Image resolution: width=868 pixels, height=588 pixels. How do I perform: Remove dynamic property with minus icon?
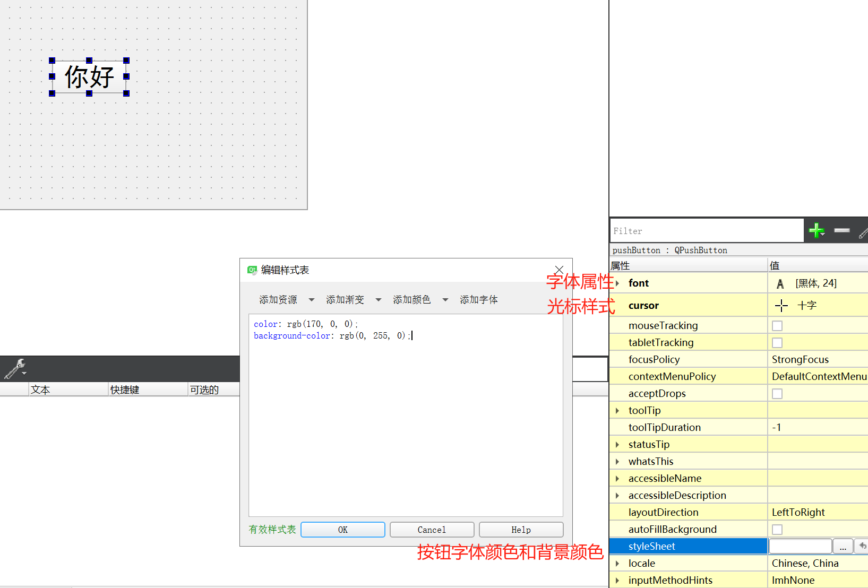point(842,230)
